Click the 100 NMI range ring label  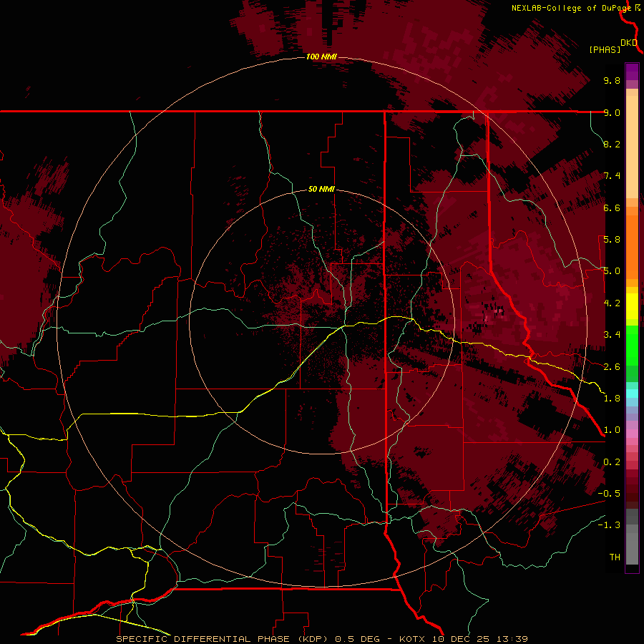click(x=321, y=57)
